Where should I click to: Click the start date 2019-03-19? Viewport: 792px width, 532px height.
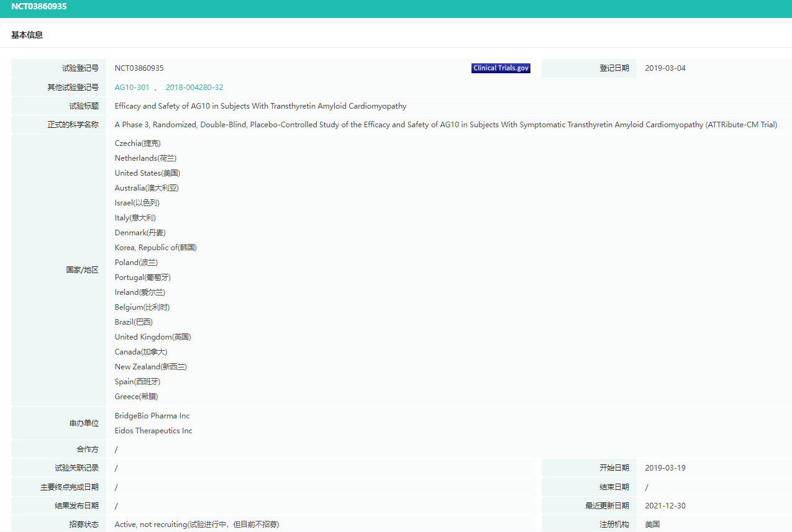[x=665, y=468]
